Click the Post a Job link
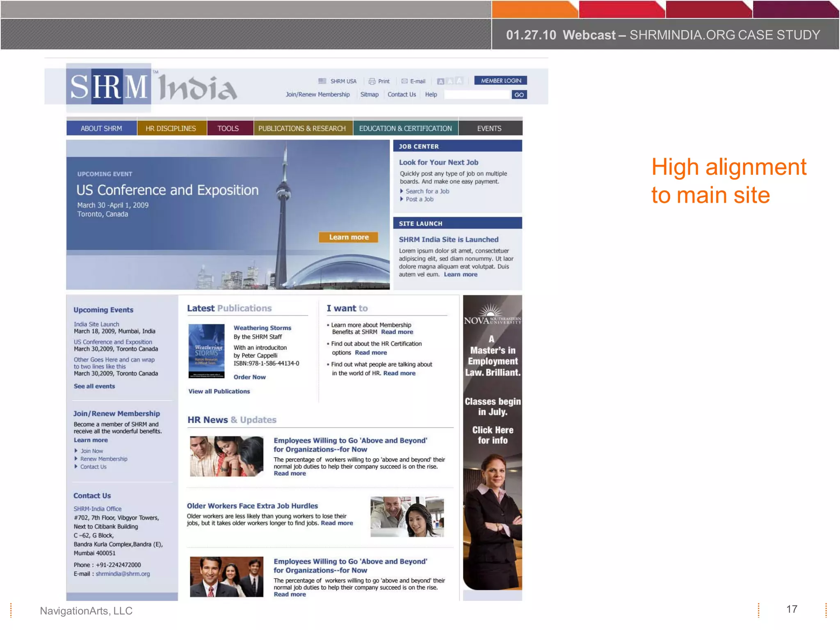The image size is (840, 630). pos(420,199)
